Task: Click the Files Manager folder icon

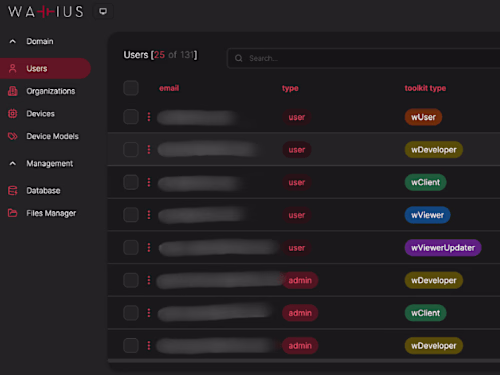Action: tap(13, 213)
